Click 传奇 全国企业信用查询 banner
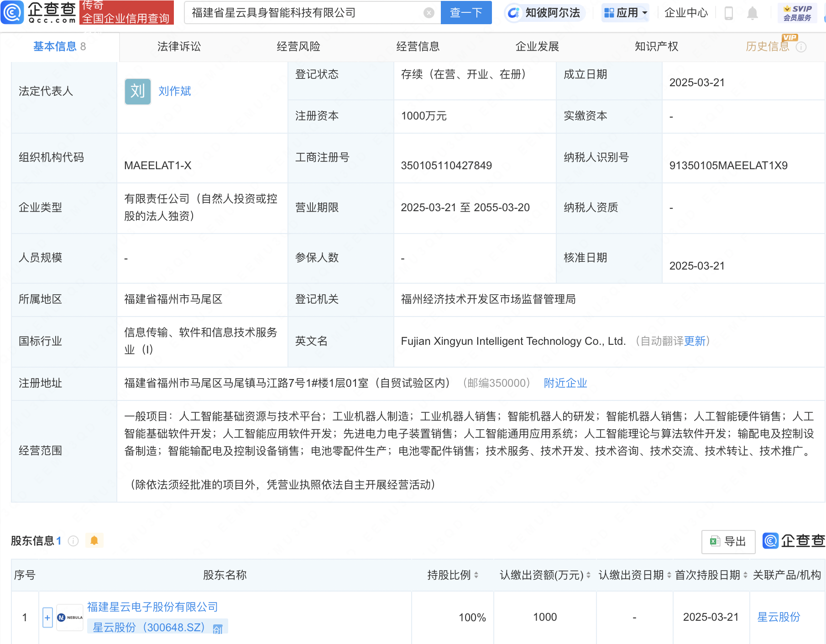Viewport: 826px width, 644px height. coord(126,12)
